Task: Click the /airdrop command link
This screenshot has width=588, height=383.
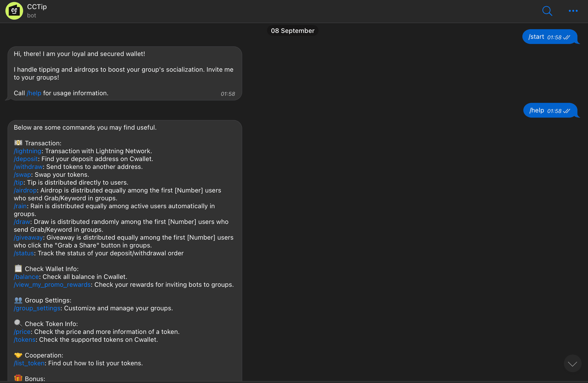Action: point(25,191)
